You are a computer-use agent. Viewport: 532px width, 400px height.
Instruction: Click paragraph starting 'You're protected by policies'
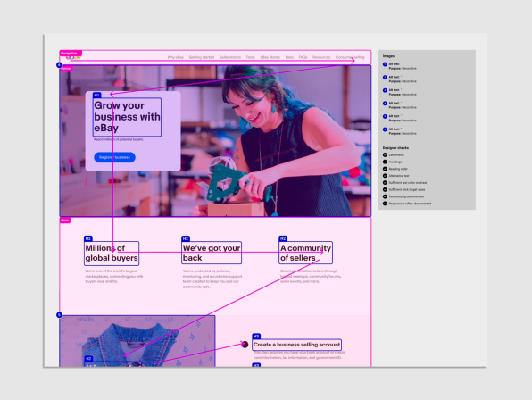click(212, 279)
